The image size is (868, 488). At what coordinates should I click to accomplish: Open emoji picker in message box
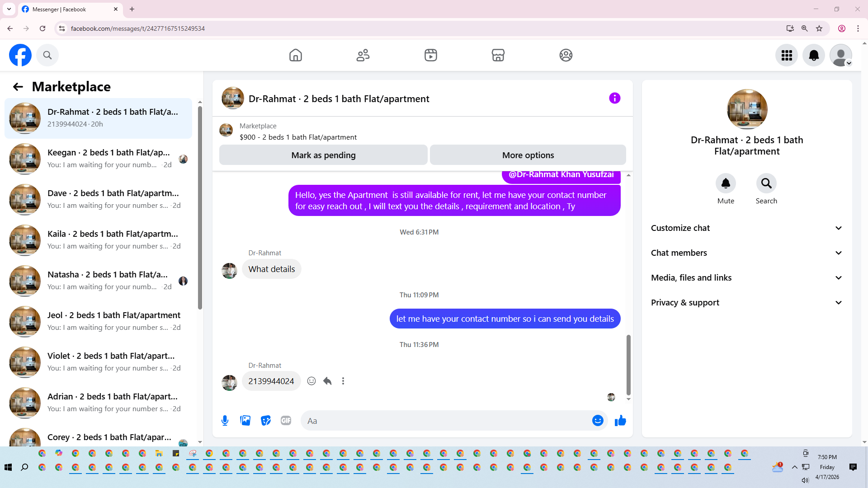point(598,421)
